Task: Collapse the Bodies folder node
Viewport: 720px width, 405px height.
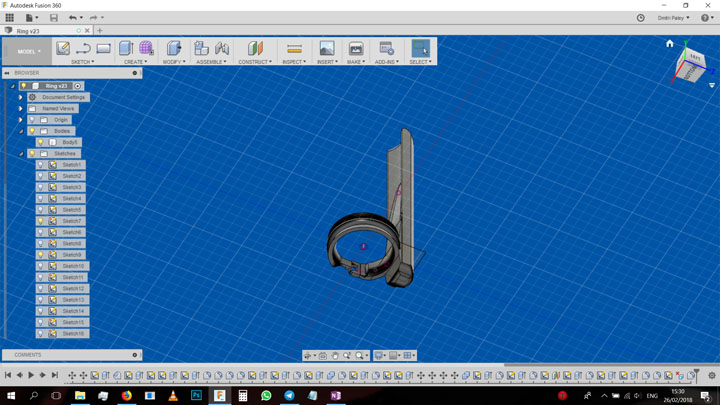Action: coord(21,131)
